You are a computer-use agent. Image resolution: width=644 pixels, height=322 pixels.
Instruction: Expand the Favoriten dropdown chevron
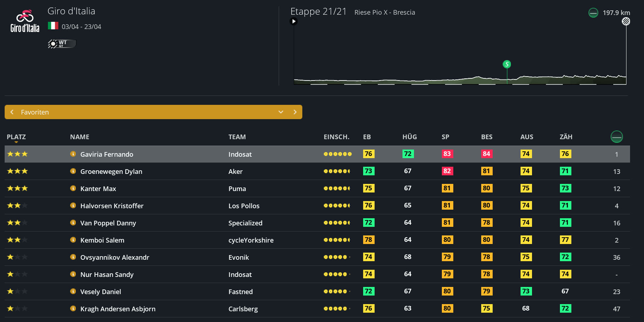tap(281, 112)
